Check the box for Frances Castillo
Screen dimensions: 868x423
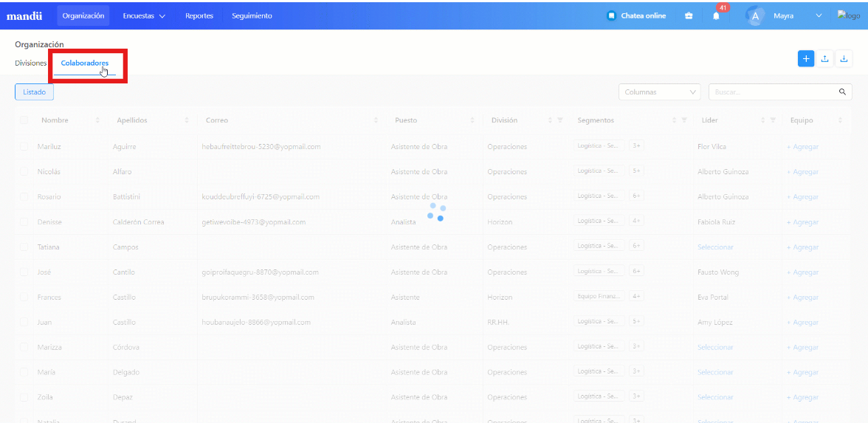[x=24, y=298]
